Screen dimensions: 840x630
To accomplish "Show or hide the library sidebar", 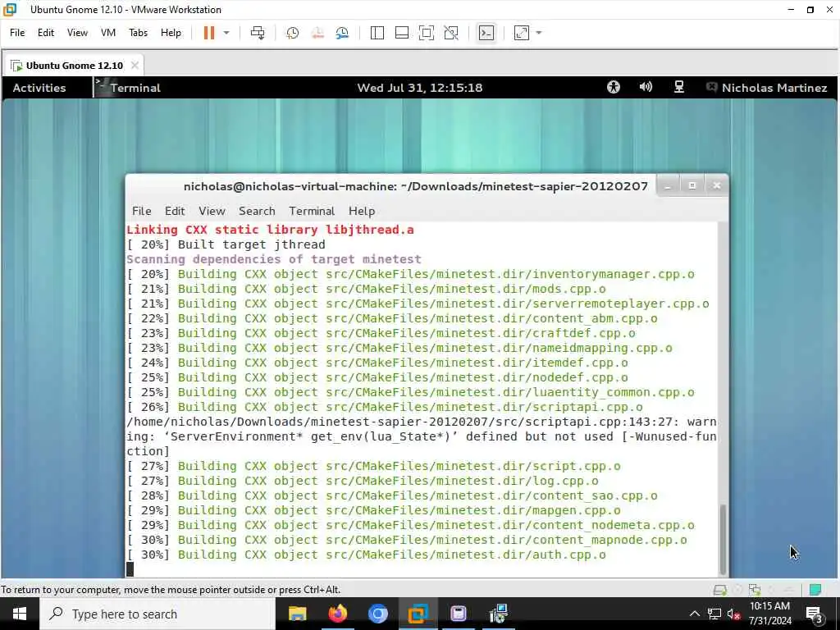I will point(377,33).
